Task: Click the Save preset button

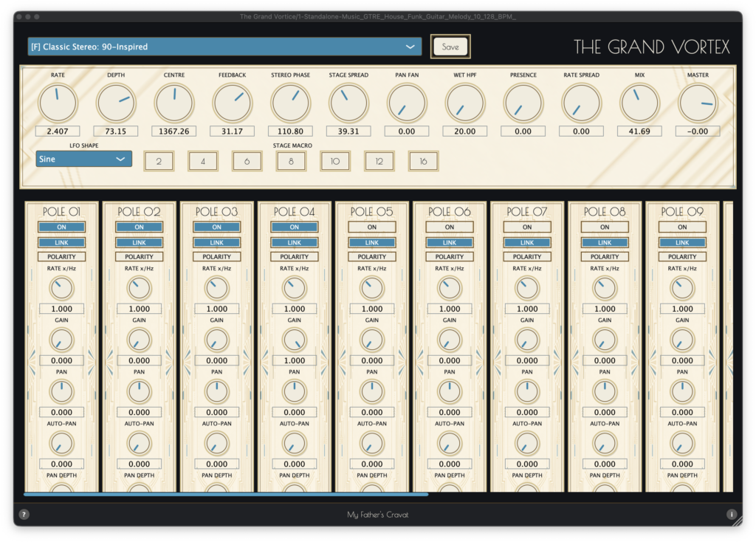Action: click(x=450, y=47)
